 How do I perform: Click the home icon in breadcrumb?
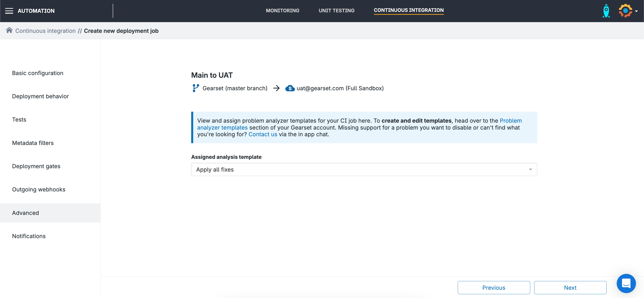(x=9, y=30)
